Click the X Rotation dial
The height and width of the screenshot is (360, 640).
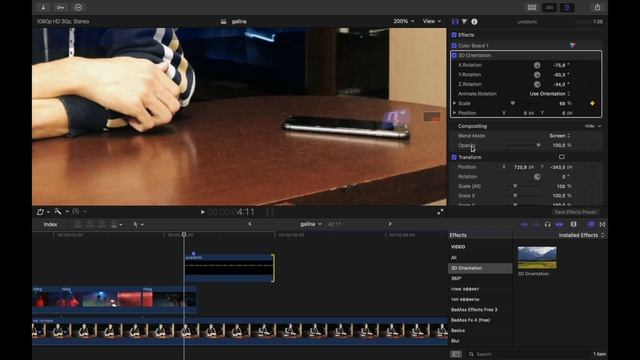tap(537, 65)
